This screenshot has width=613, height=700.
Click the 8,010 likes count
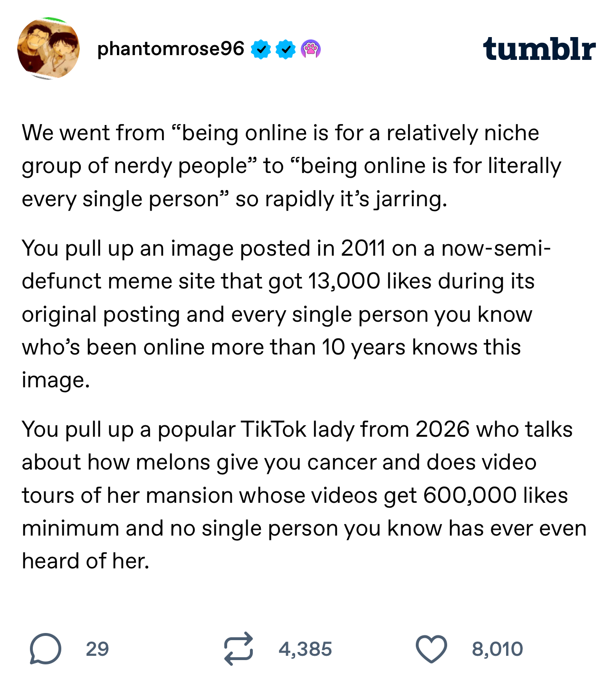tap(497, 649)
